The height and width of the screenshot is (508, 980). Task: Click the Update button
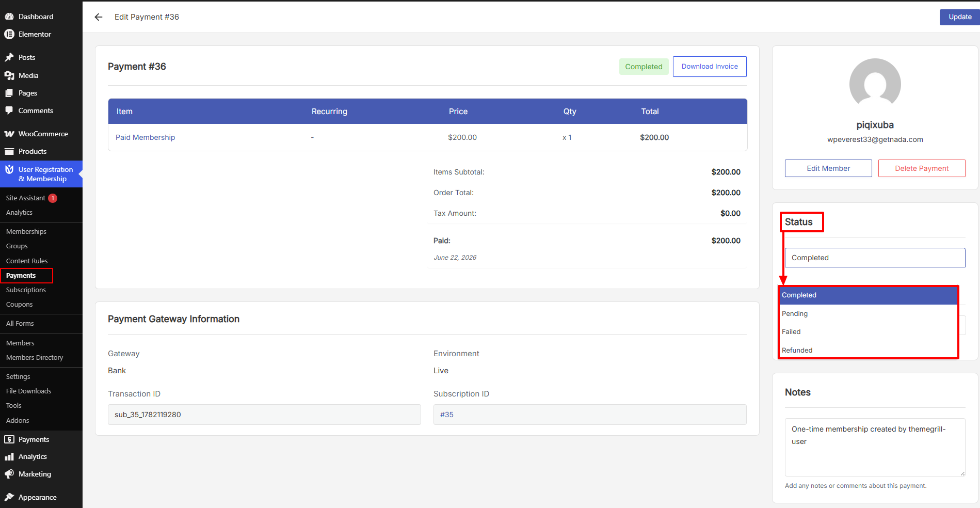(x=960, y=17)
